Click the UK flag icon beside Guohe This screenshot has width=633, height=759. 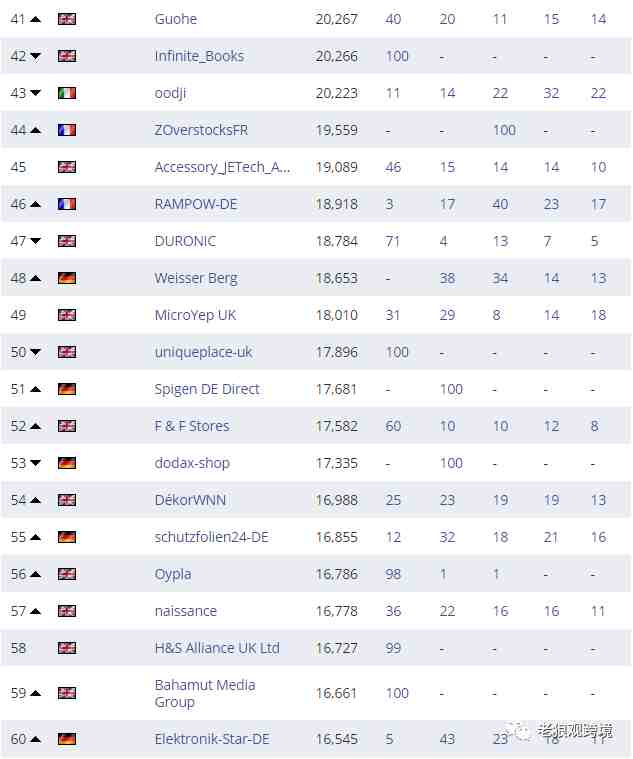coord(67,19)
